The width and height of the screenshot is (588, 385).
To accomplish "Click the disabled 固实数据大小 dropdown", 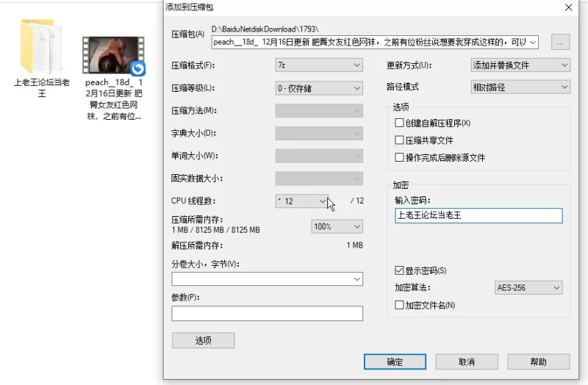I will [x=319, y=179].
